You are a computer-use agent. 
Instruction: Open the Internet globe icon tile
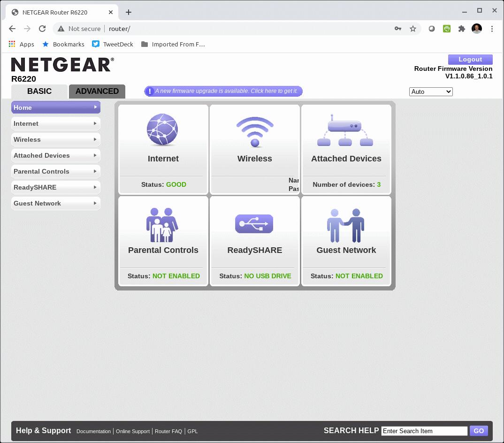[162, 130]
